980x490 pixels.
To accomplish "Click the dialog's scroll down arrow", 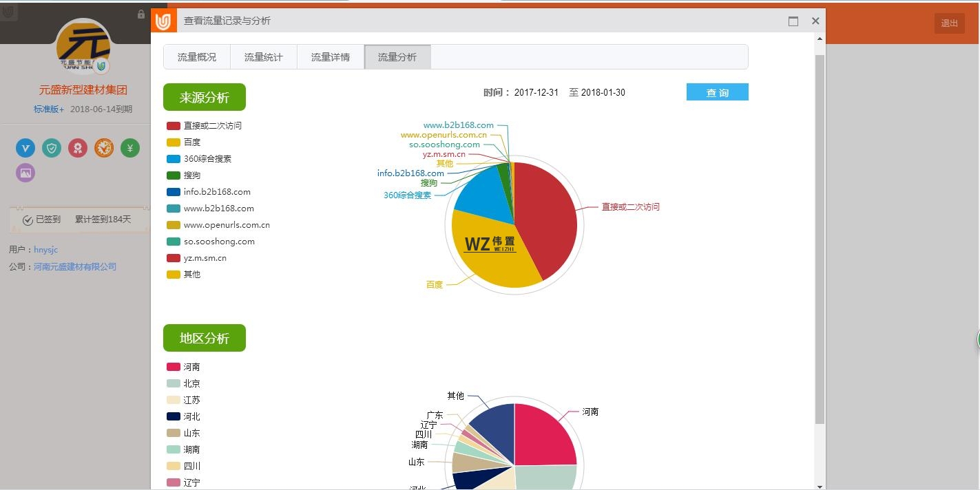I will pyautogui.click(x=820, y=485).
